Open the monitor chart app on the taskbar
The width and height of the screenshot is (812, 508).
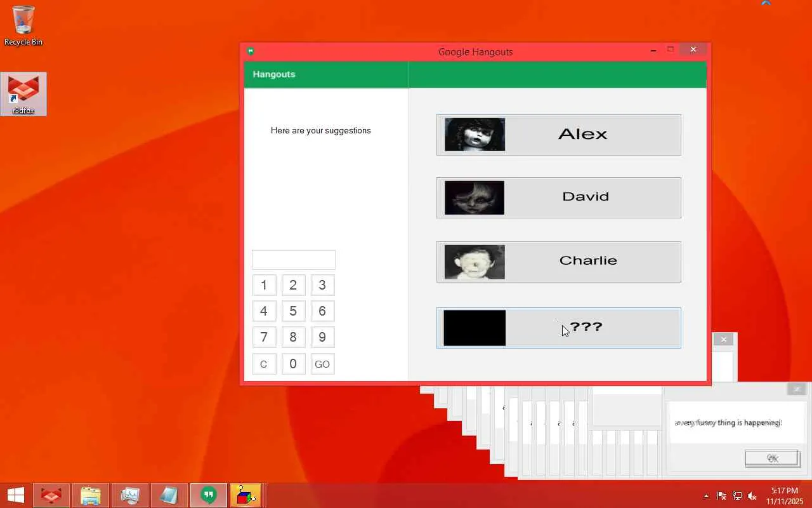[129, 495]
